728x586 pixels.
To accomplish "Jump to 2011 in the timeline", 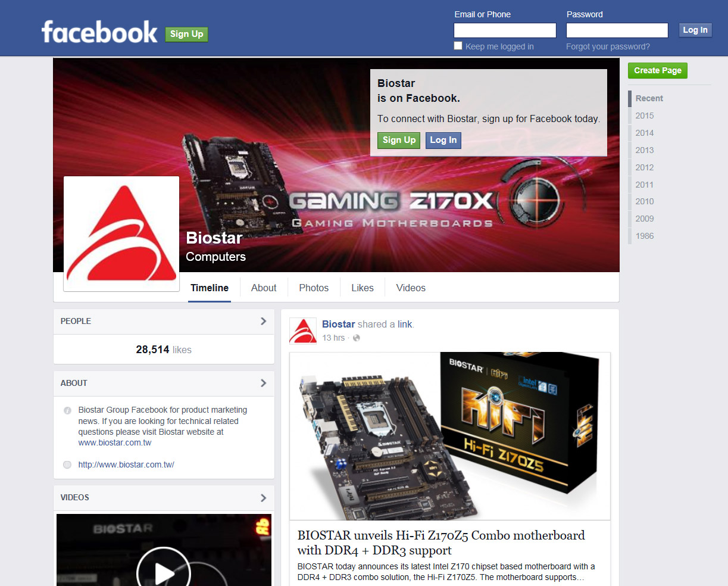I will coord(645,185).
